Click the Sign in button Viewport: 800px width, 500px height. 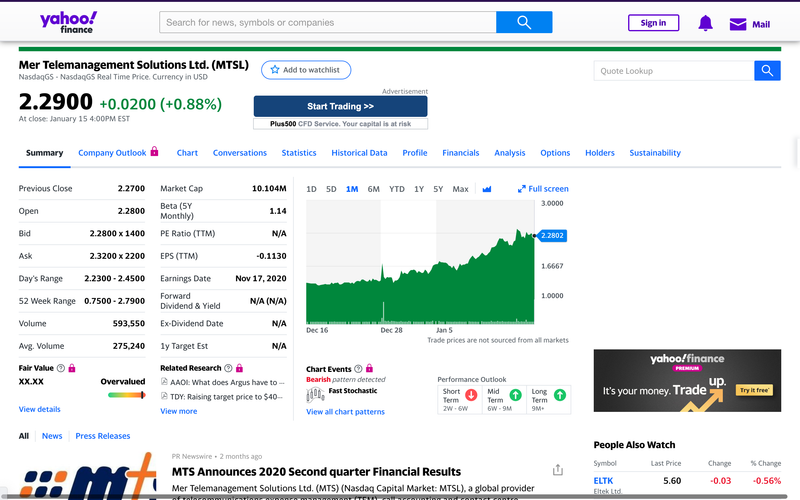point(654,23)
